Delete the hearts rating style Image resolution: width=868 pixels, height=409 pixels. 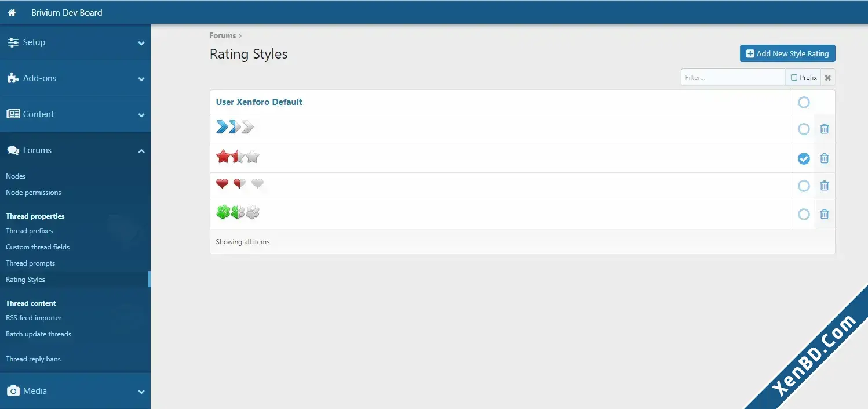tap(824, 186)
